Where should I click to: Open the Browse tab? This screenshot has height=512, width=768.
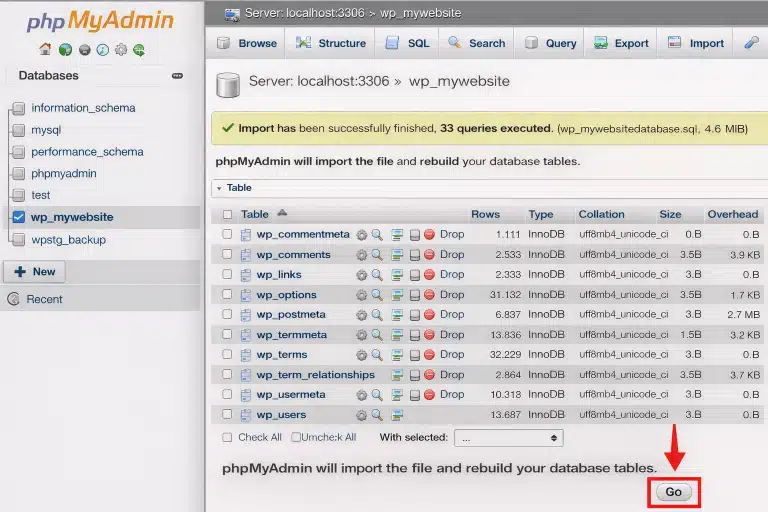[247, 43]
